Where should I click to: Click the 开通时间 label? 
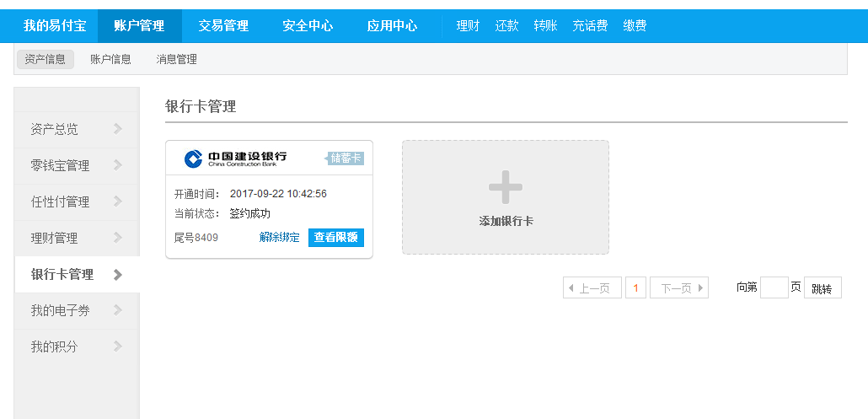pos(197,194)
